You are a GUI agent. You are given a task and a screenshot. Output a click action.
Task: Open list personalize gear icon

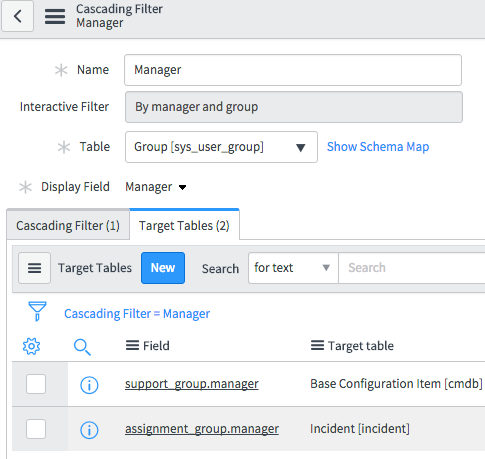click(x=32, y=346)
